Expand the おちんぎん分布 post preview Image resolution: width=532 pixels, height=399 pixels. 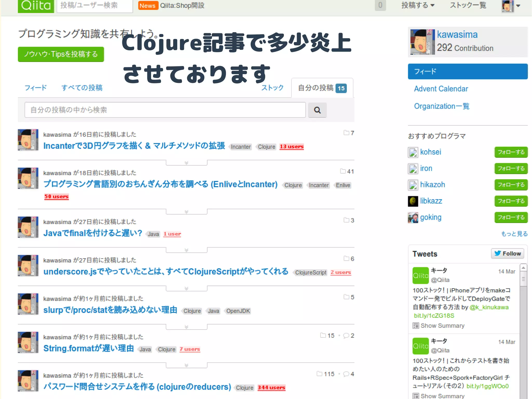tap(187, 212)
